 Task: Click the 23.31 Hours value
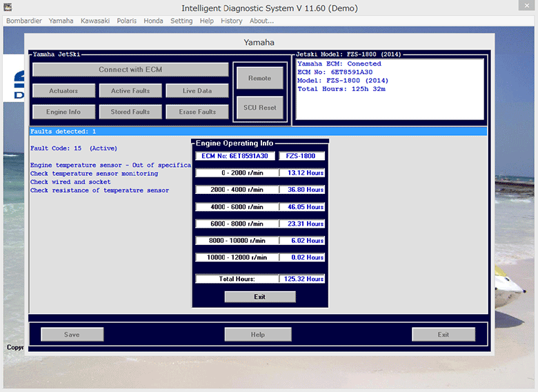302,224
